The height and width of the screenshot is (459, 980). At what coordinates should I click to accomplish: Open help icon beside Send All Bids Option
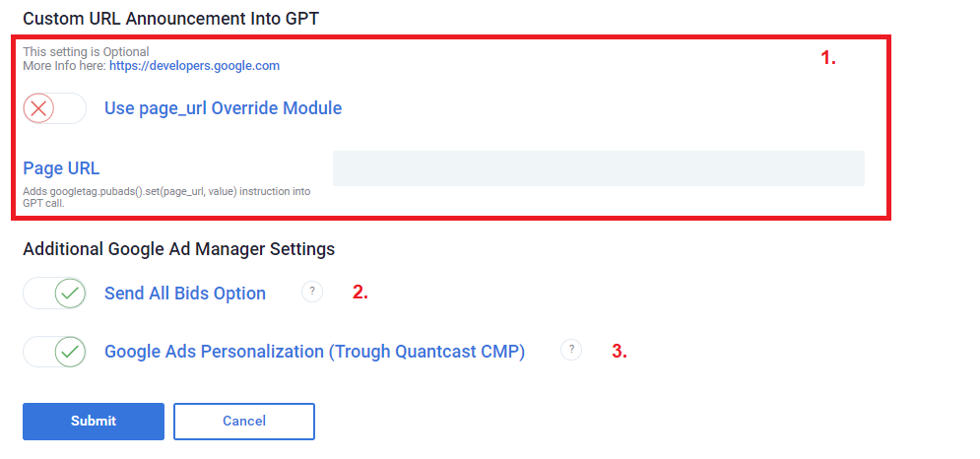[x=312, y=292]
